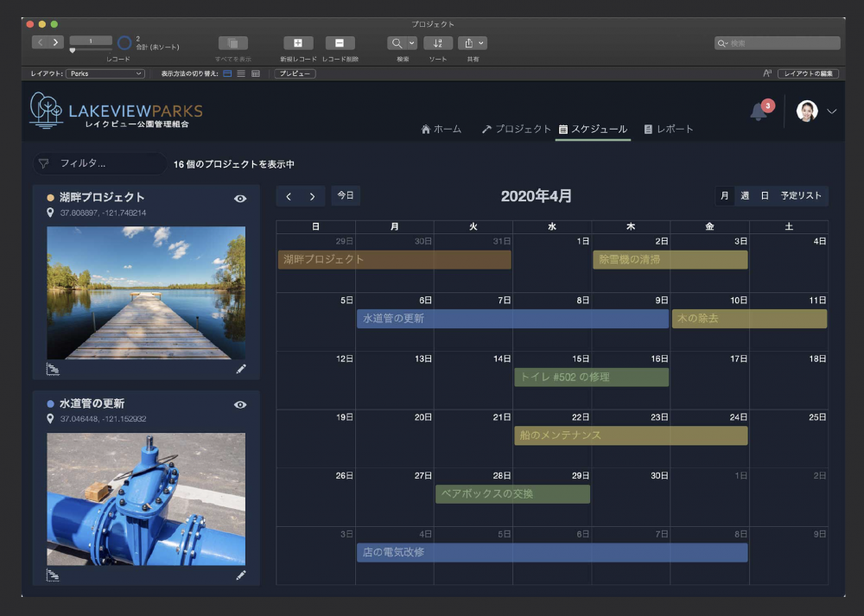Click location pin of 湖畔プロジェクト
The width and height of the screenshot is (864, 616).
point(50,213)
